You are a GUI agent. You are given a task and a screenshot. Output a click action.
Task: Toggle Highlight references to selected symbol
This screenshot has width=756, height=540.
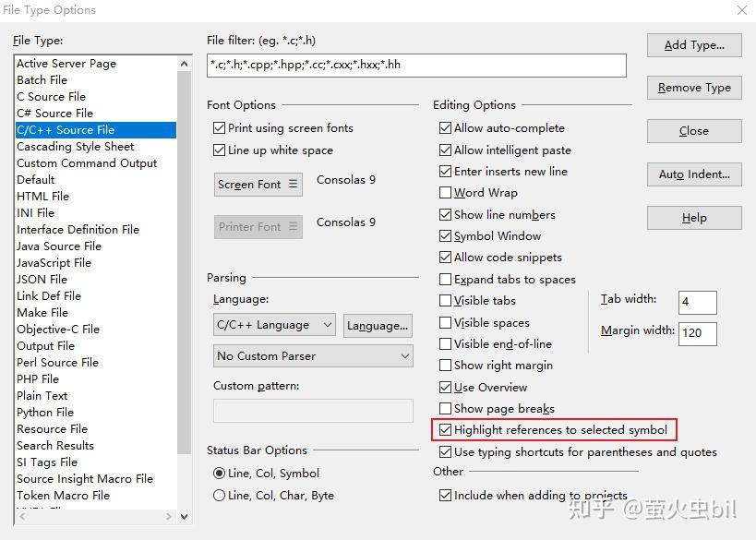click(x=445, y=429)
